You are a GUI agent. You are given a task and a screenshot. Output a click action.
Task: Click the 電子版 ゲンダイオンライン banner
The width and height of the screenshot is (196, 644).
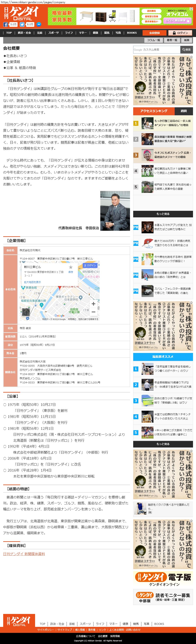coord(163,579)
